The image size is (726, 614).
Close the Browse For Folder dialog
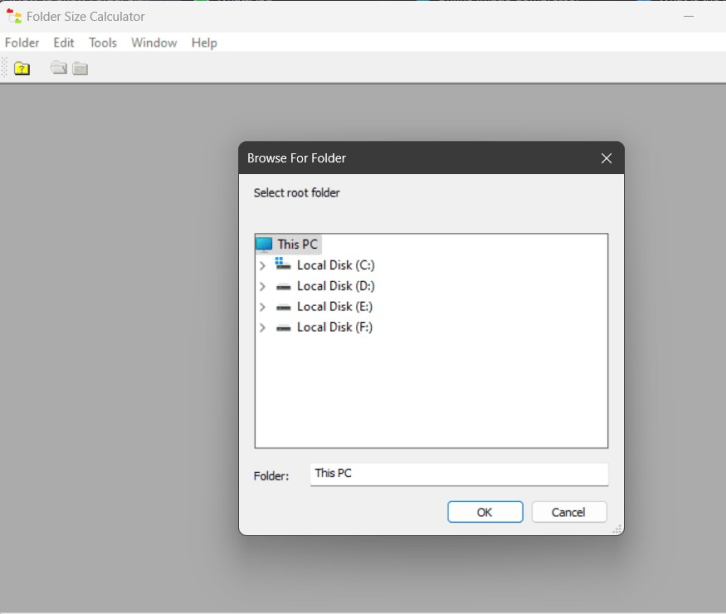click(607, 158)
